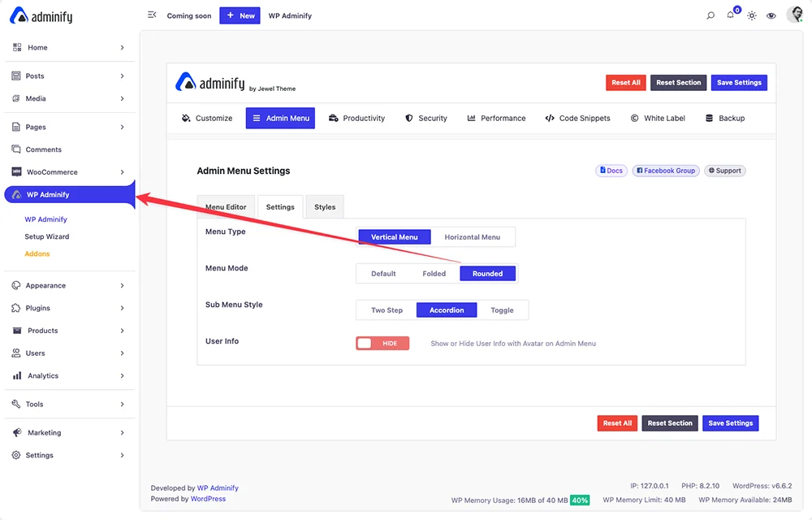Open the notifications bell icon

coord(730,15)
